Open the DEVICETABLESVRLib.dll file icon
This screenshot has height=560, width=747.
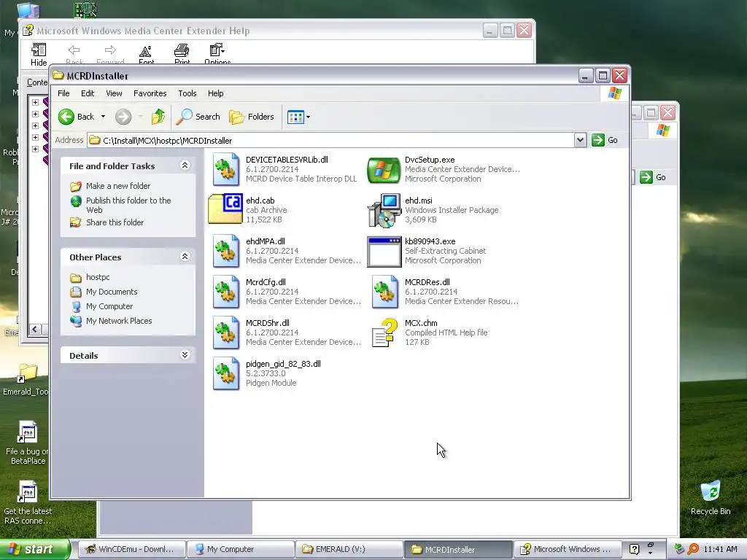tap(226, 169)
